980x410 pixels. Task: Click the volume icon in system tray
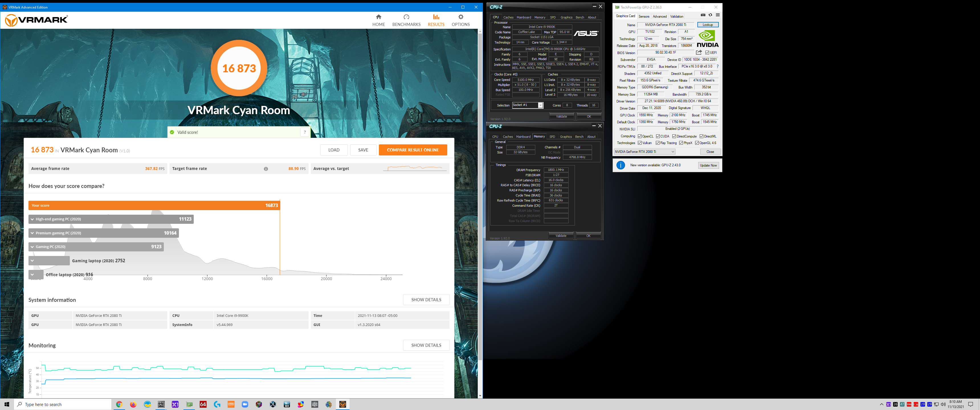(943, 404)
